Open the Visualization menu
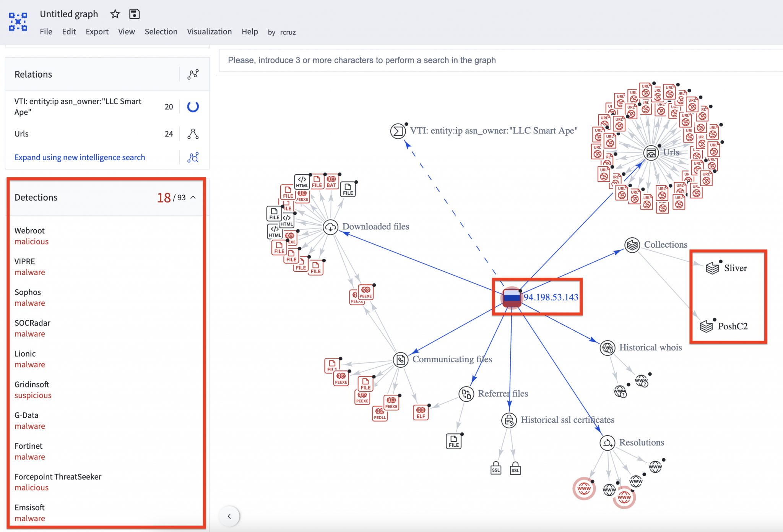The width and height of the screenshot is (783, 532). tap(209, 32)
